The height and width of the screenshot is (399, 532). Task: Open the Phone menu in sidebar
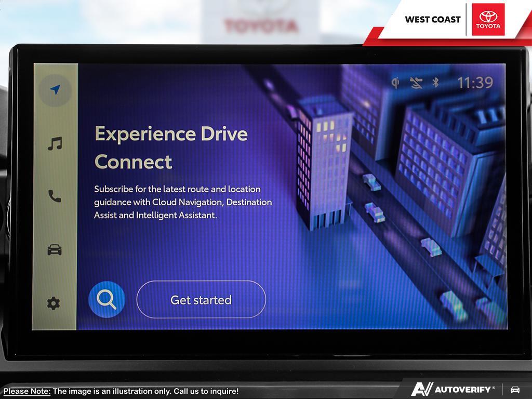tap(55, 196)
